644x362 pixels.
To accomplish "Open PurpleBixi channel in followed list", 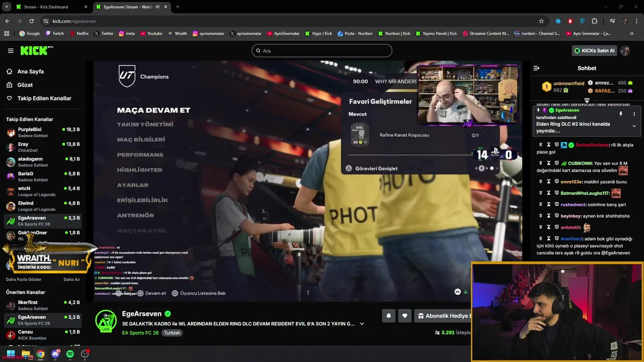I will (x=43, y=132).
